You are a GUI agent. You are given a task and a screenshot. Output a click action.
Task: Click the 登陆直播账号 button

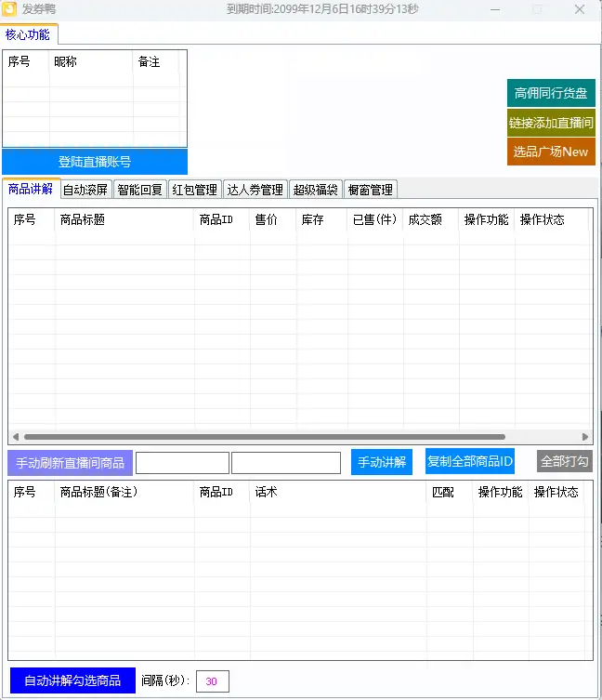[x=95, y=162]
